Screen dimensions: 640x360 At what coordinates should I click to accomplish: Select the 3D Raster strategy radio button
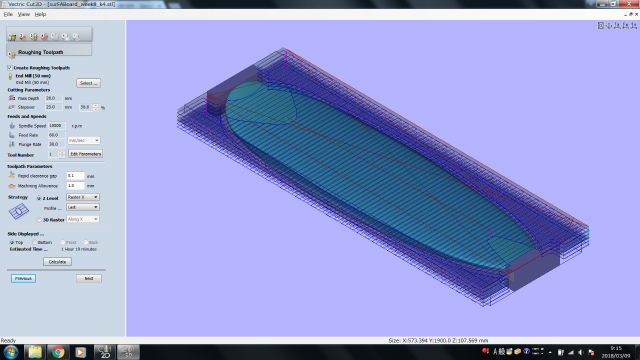click(39, 220)
